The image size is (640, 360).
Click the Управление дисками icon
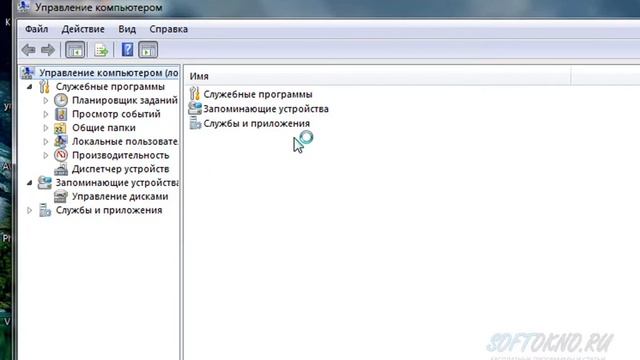(61, 196)
